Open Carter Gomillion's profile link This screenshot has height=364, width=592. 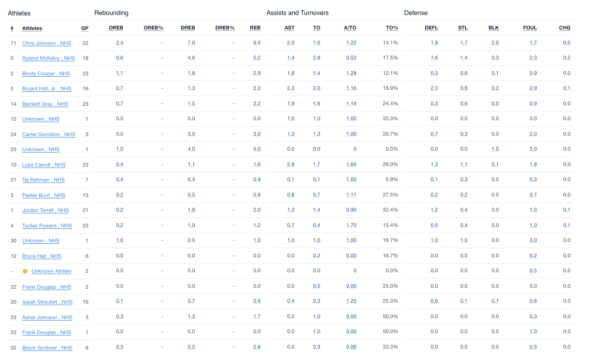tap(48, 134)
